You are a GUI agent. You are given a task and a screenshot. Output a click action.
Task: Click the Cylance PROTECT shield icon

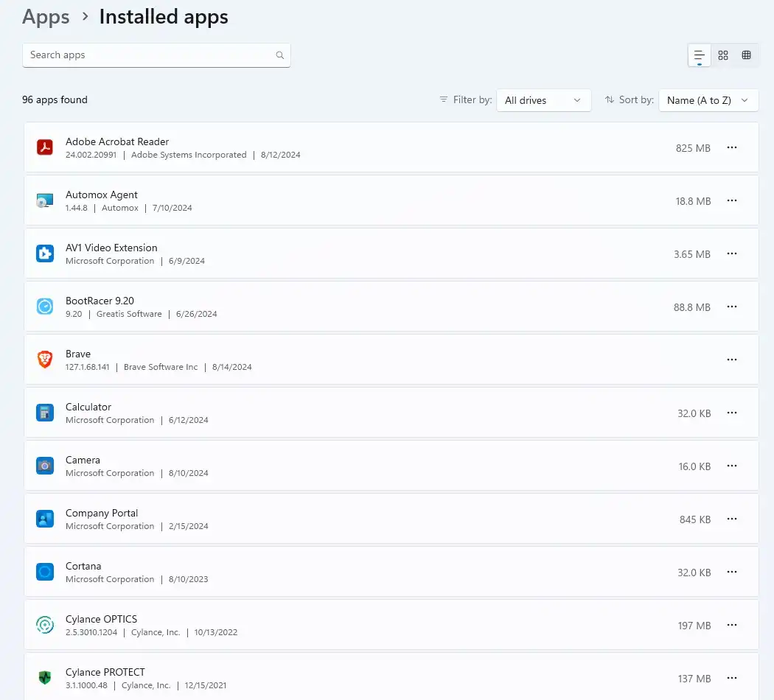pyautogui.click(x=45, y=678)
